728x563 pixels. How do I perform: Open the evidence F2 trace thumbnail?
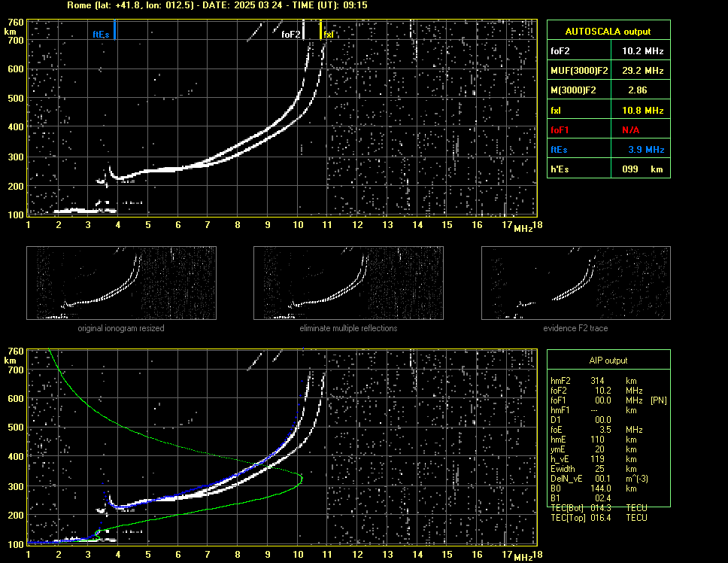click(x=576, y=283)
